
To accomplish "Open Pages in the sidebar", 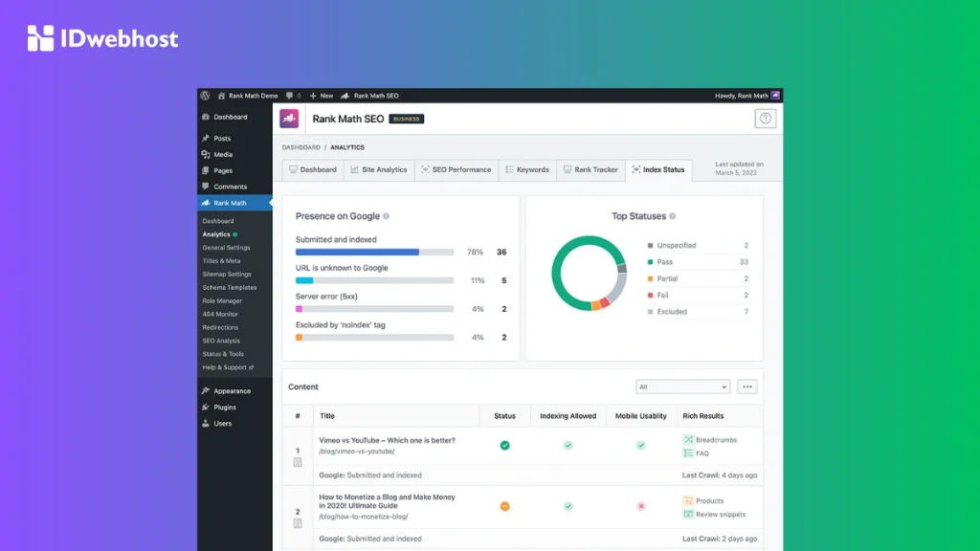I will point(235,170).
